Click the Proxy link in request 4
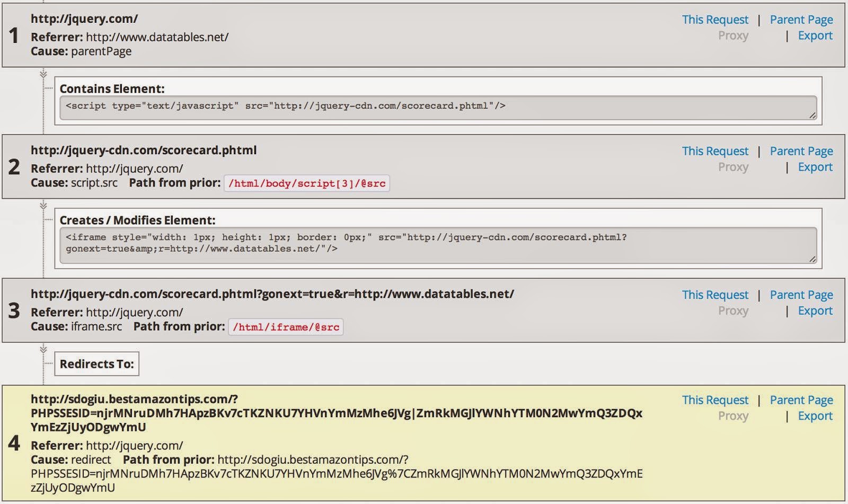848x504 pixels. click(733, 416)
